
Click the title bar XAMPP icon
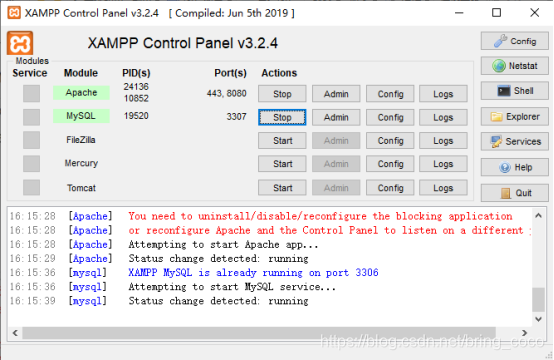click(14, 13)
